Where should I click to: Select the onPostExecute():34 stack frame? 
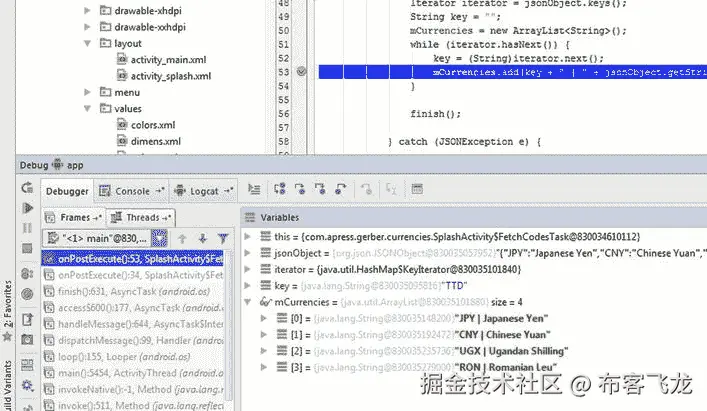click(133, 275)
